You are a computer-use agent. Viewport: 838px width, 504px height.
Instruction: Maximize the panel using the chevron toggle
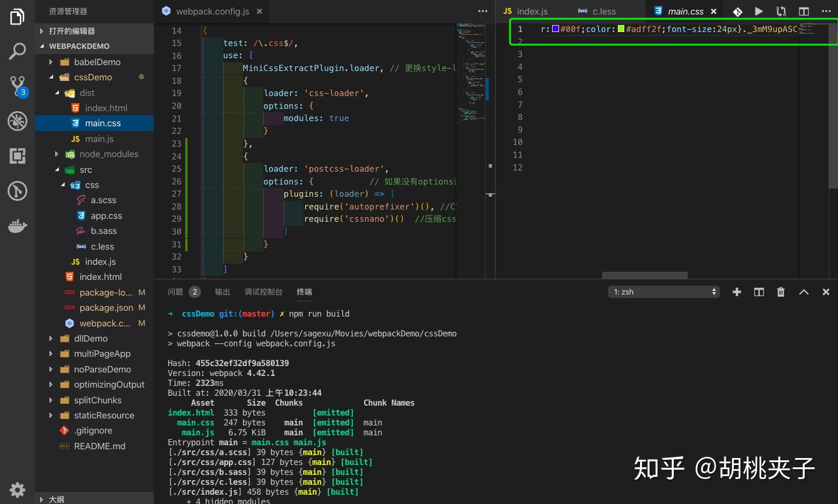(803, 292)
